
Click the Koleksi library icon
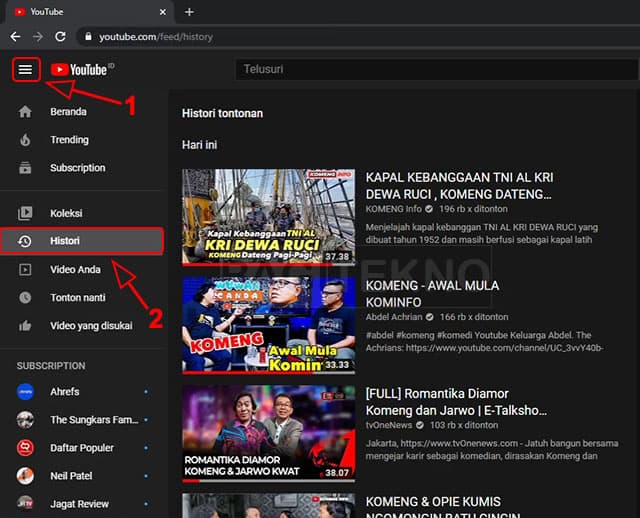[25, 213]
